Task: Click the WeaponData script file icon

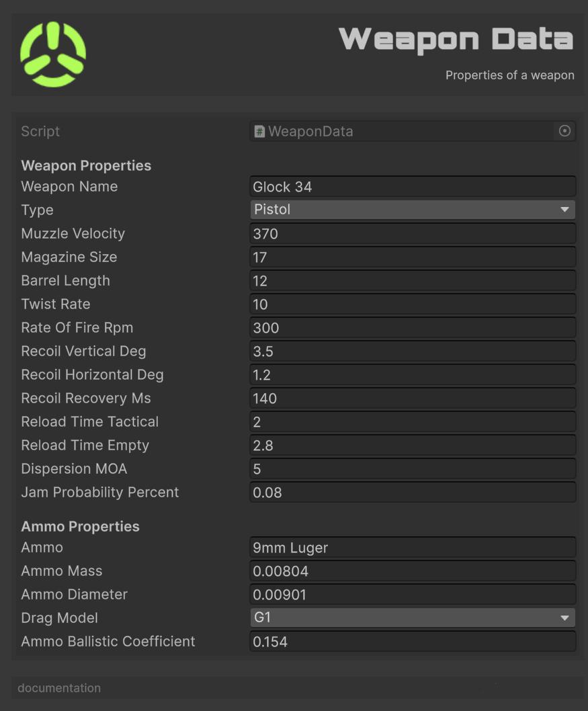Action: (259, 132)
